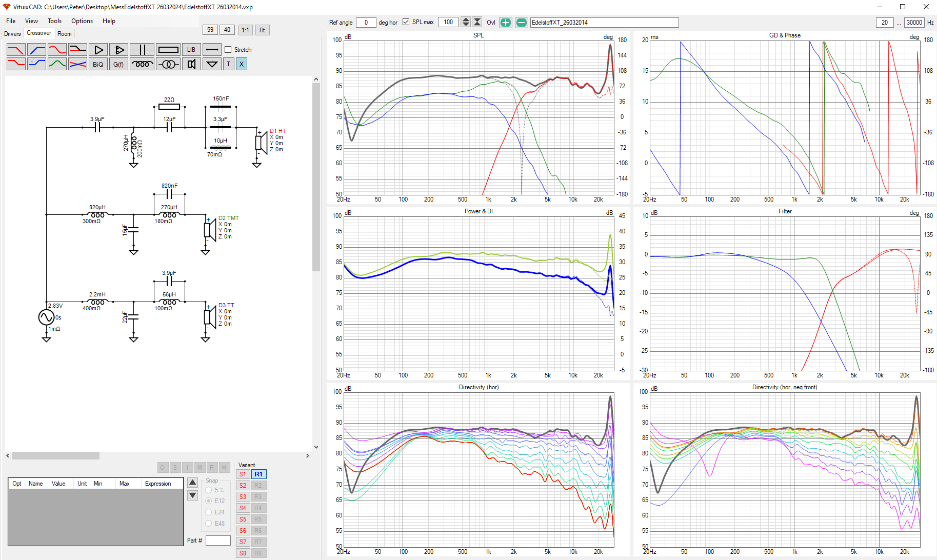Add a capacitor component to the schematic
This screenshot has width=937, height=560.
tap(142, 50)
